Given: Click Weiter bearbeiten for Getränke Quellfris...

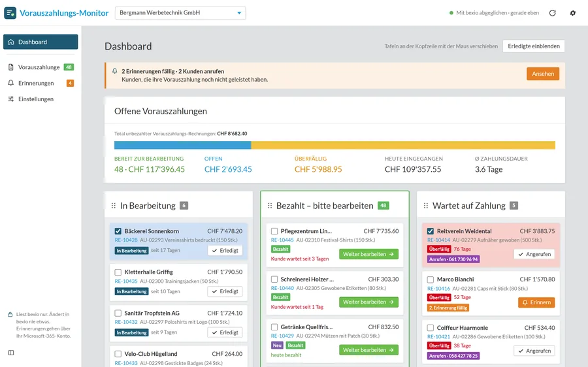Looking at the screenshot, I should (368, 350).
